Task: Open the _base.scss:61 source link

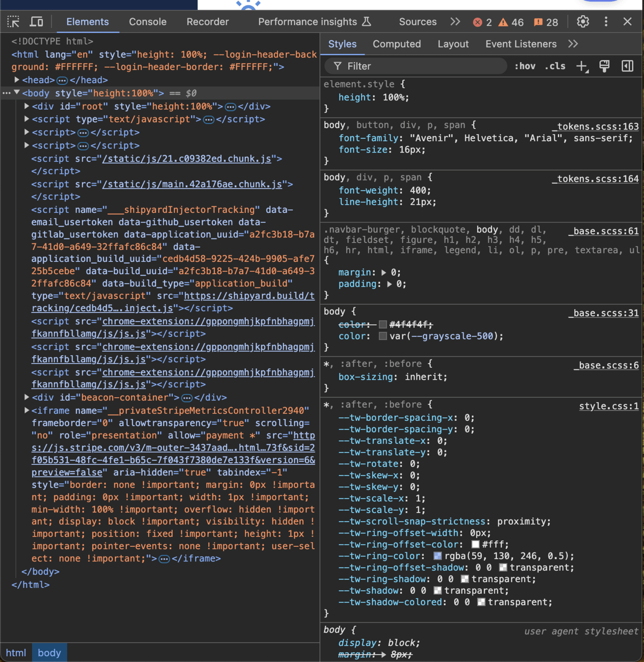Action: click(604, 231)
